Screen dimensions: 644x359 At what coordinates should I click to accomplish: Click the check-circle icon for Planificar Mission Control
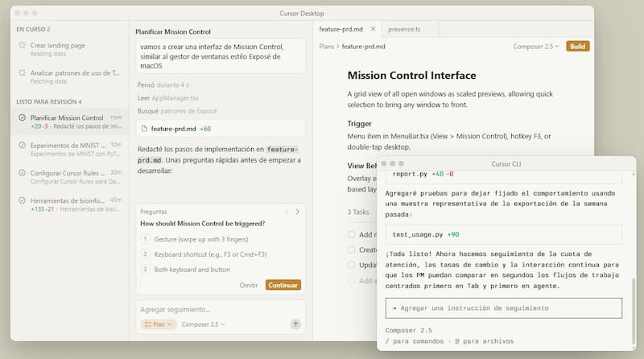[23, 118]
